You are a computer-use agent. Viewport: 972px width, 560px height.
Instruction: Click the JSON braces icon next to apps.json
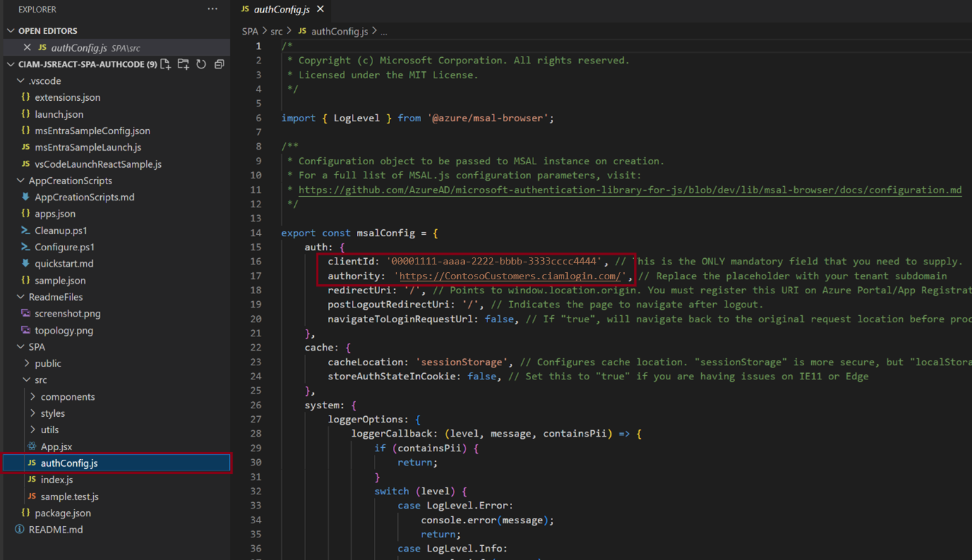pos(24,213)
